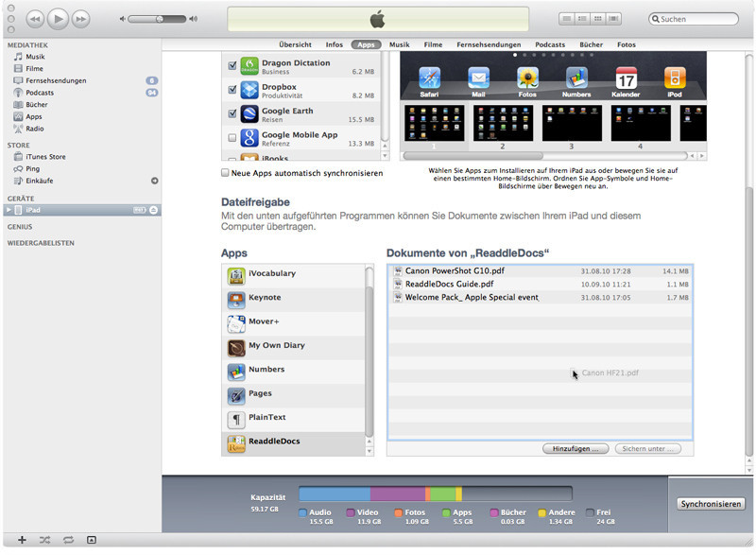Switch to list view mode icon

click(x=566, y=19)
